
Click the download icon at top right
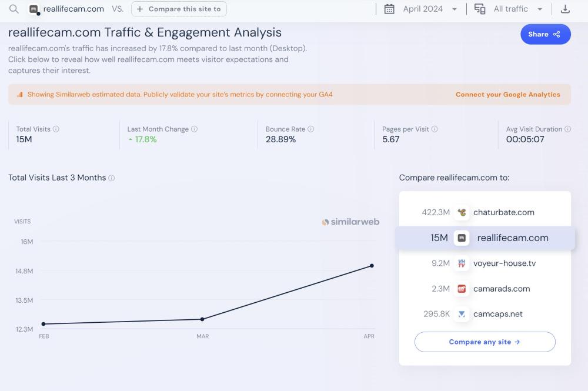[x=565, y=9]
